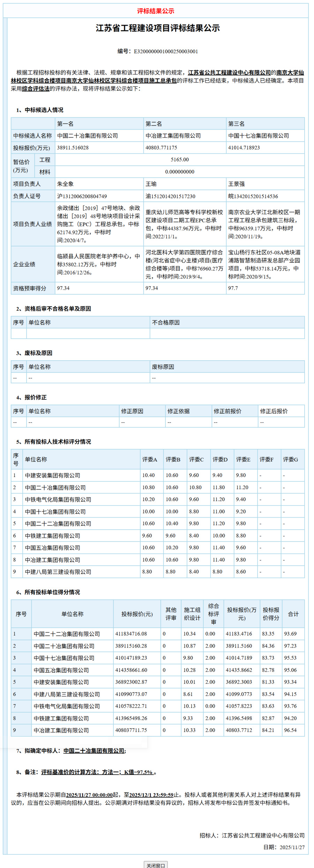
Task: Click total score 96.54
Action: pos(290,730)
